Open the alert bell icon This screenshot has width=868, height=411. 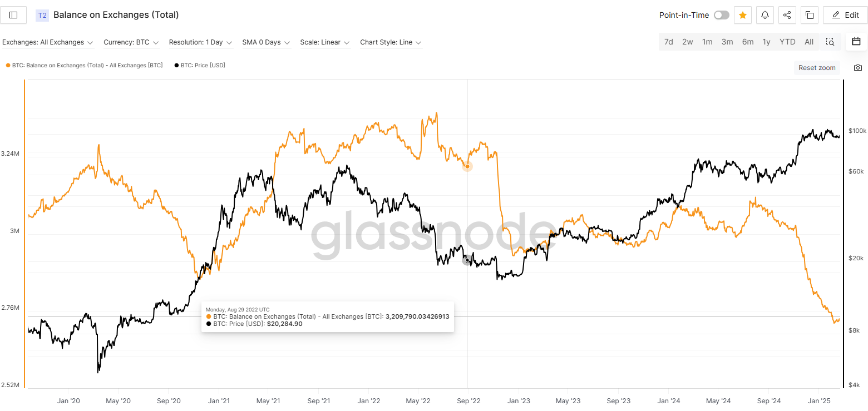[765, 15]
